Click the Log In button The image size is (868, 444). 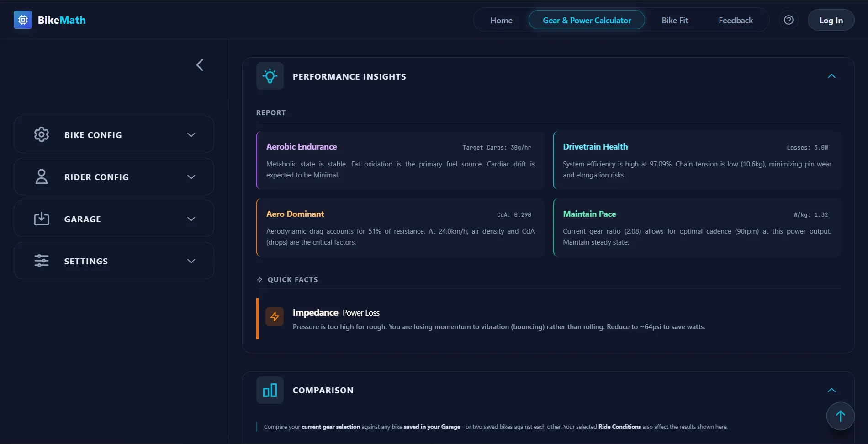(831, 20)
